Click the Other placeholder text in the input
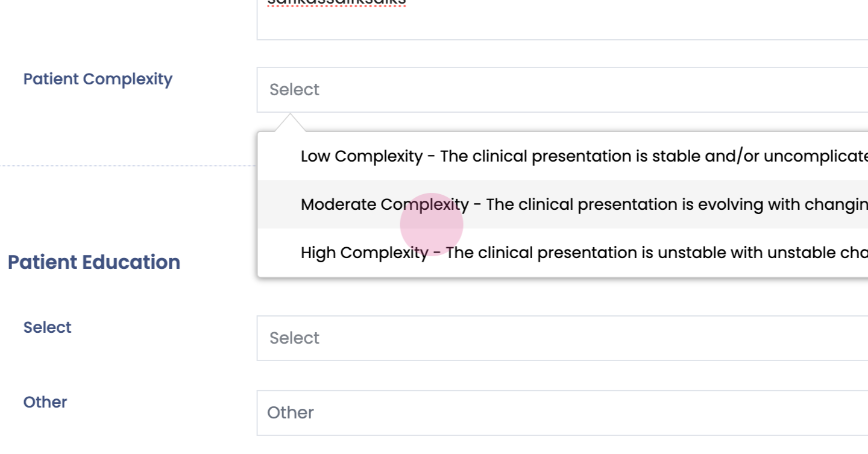 pos(291,413)
